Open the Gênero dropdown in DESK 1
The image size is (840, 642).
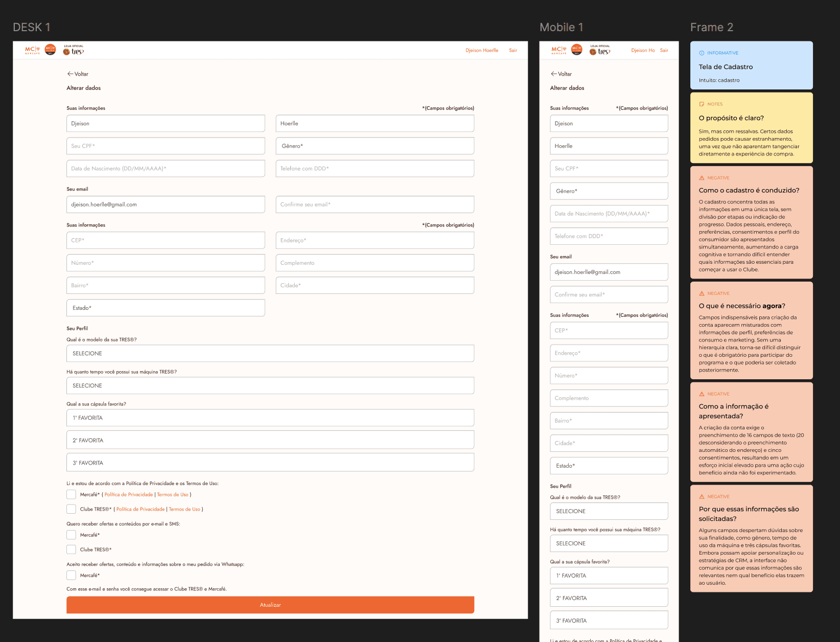coord(375,146)
